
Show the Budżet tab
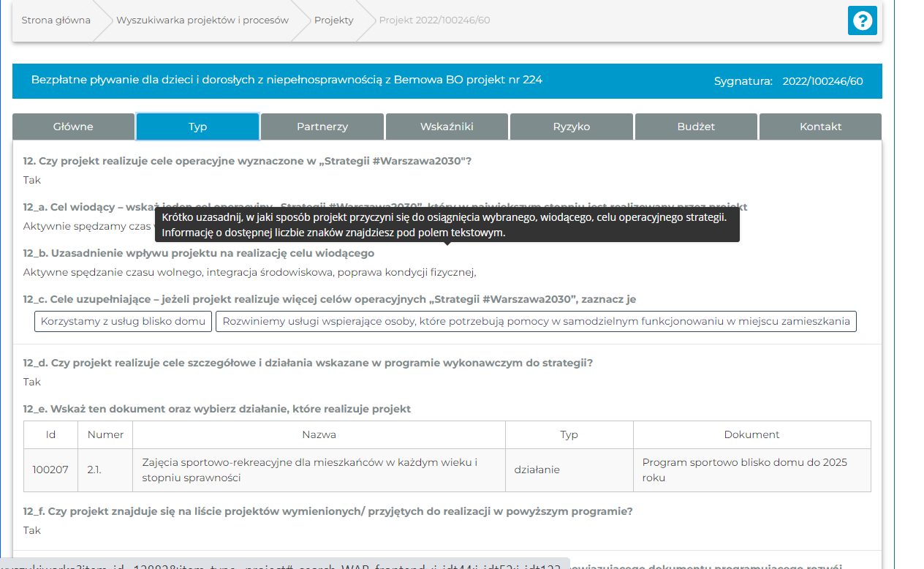[x=696, y=127]
